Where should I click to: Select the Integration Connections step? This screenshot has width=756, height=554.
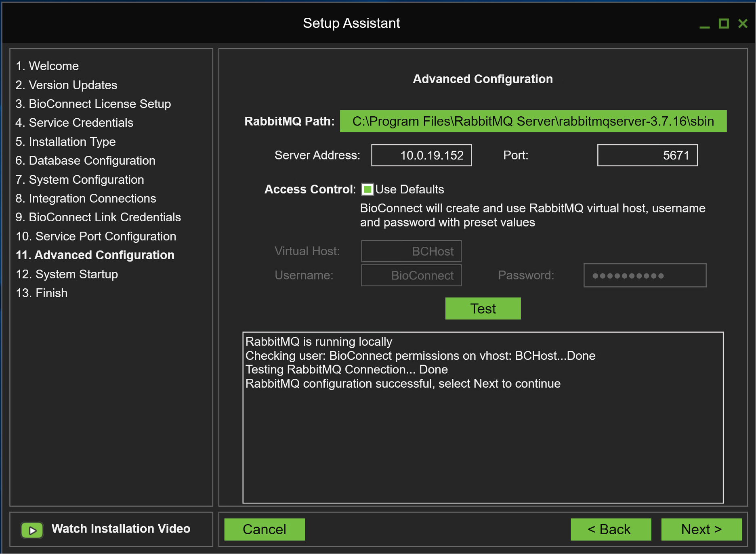click(86, 198)
